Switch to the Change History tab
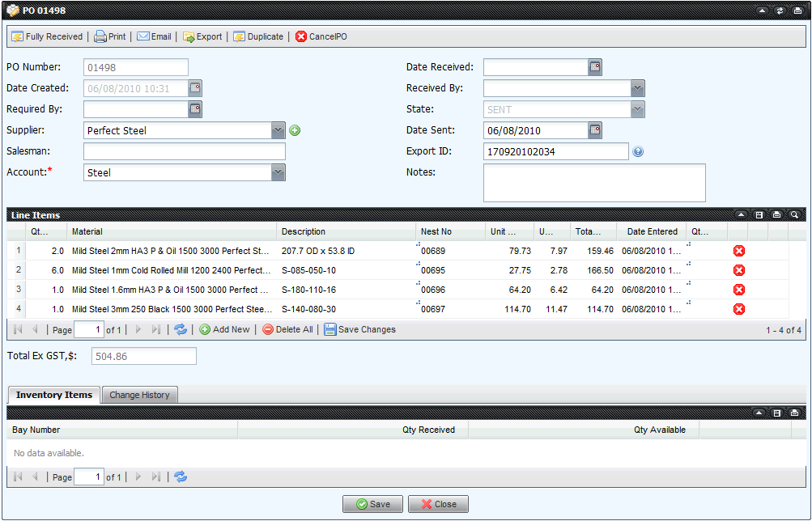This screenshot has width=812, height=521. click(139, 395)
